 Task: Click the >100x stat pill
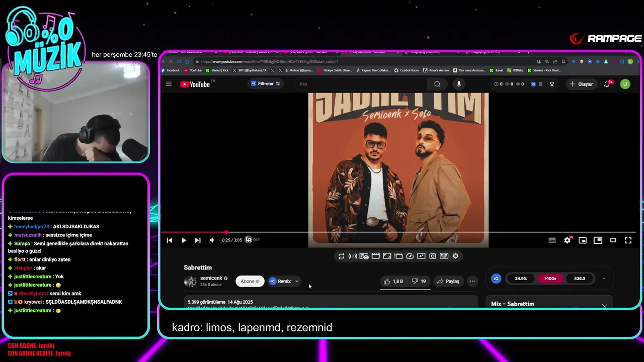(550, 278)
